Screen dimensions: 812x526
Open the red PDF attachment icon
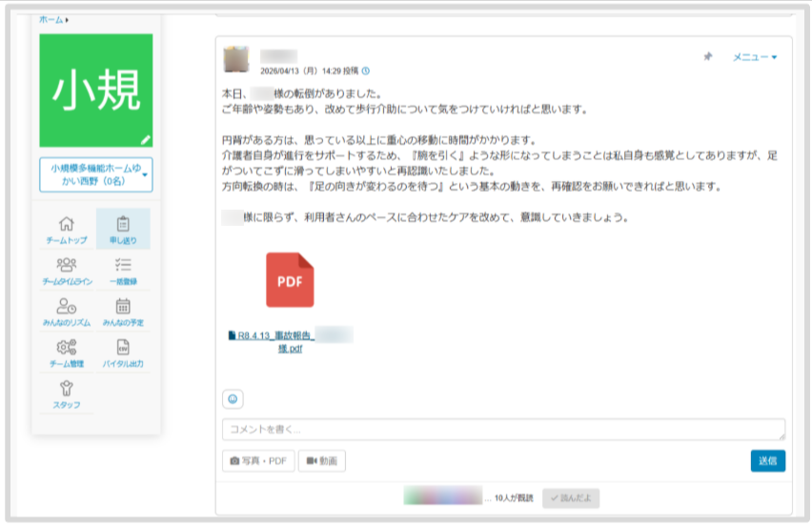point(290,279)
